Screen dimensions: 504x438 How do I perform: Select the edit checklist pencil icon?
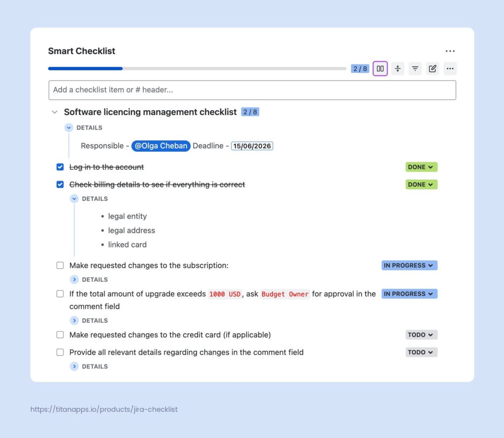click(432, 68)
